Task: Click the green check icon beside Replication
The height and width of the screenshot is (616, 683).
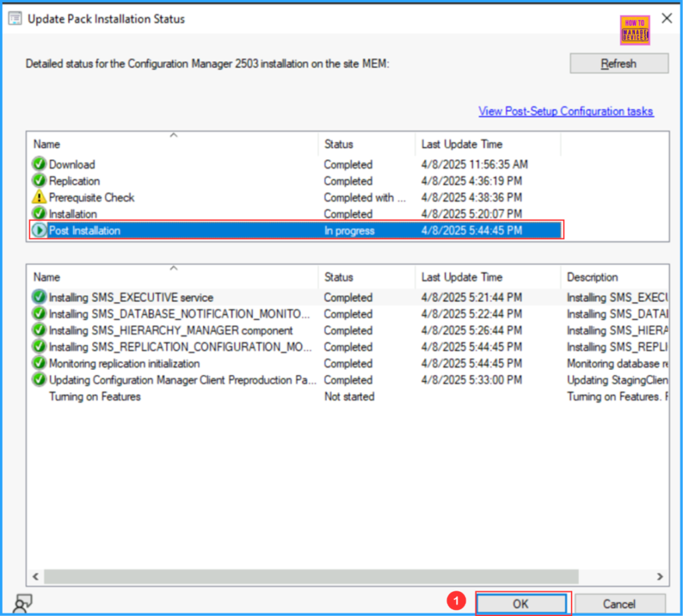Action: [x=39, y=181]
